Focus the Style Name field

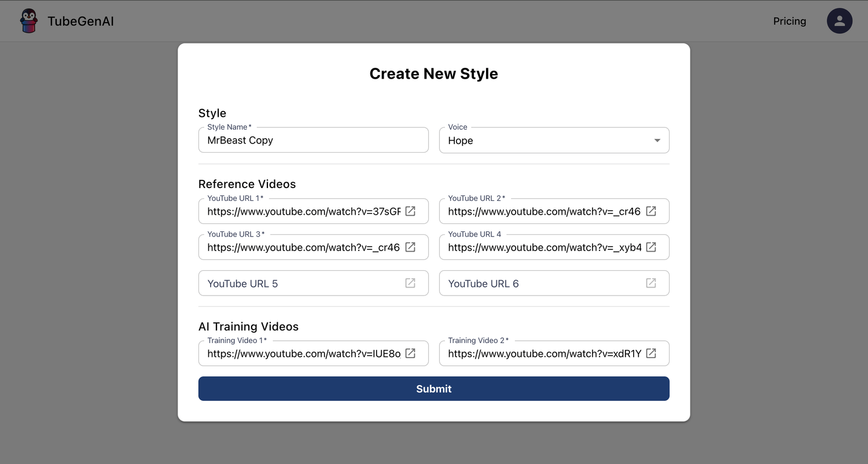[314, 140]
